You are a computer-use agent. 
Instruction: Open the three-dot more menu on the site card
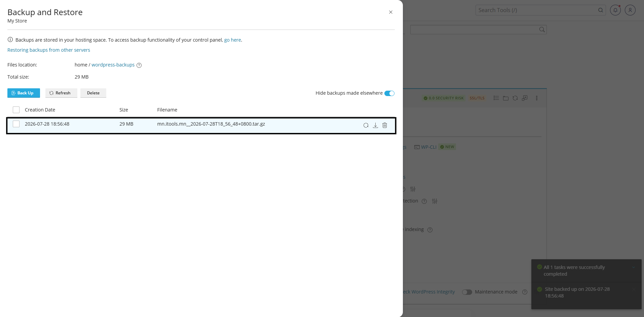click(537, 98)
